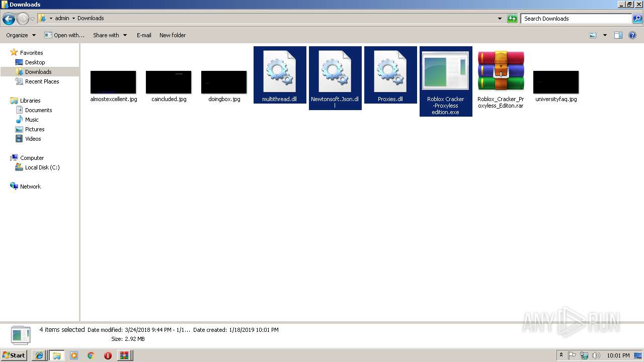644x362 pixels.
Task: Open recent pages dropdown arrow
Action: coord(33,19)
